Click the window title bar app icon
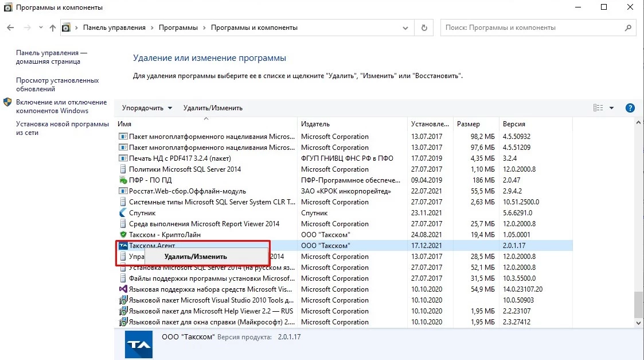644x360 pixels. point(8,7)
